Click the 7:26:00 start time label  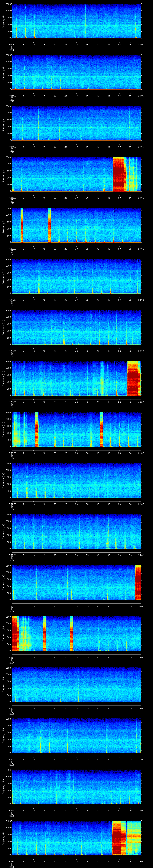click(x=12, y=249)
